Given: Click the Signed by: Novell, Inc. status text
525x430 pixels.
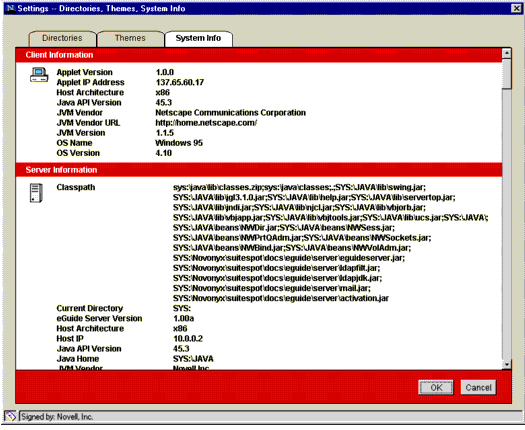Looking at the screenshot, I should (57, 417).
